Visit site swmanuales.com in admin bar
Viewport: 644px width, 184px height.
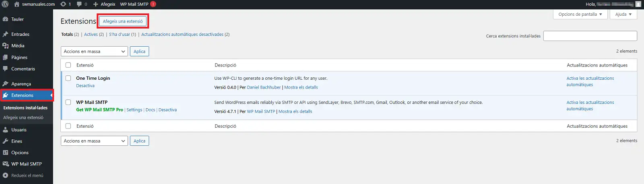[x=35, y=4]
